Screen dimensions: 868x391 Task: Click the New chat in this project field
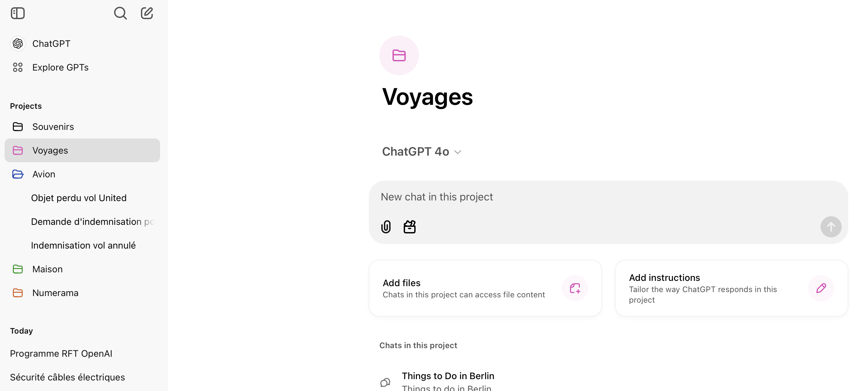click(608, 197)
